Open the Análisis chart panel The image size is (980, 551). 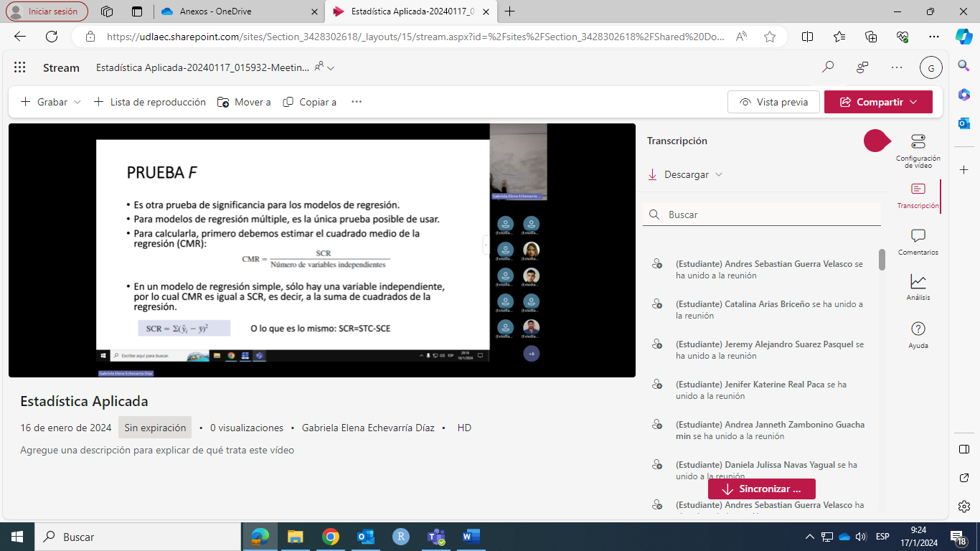click(x=918, y=287)
